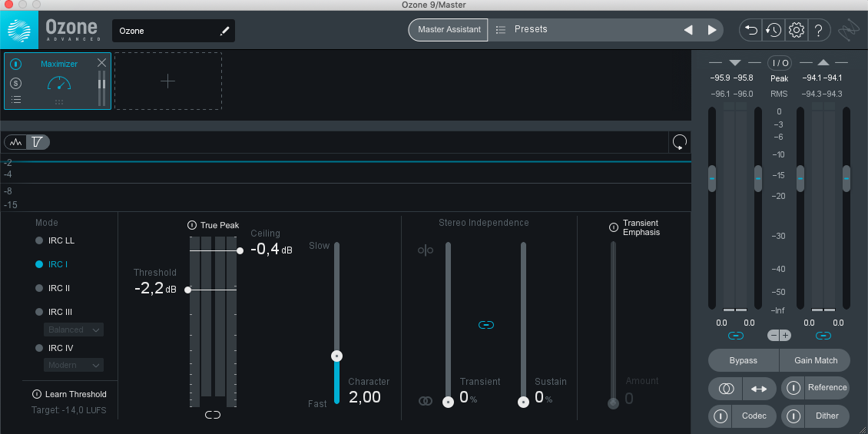Open the I/O meter options

click(x=779, y=62)
